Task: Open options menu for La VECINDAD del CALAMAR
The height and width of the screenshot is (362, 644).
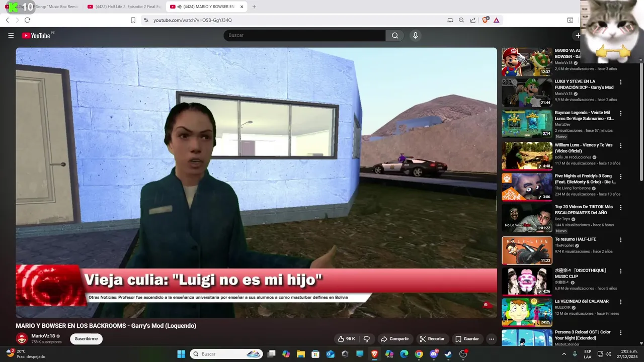Action: pyautogui.click(x=620, y=302)
